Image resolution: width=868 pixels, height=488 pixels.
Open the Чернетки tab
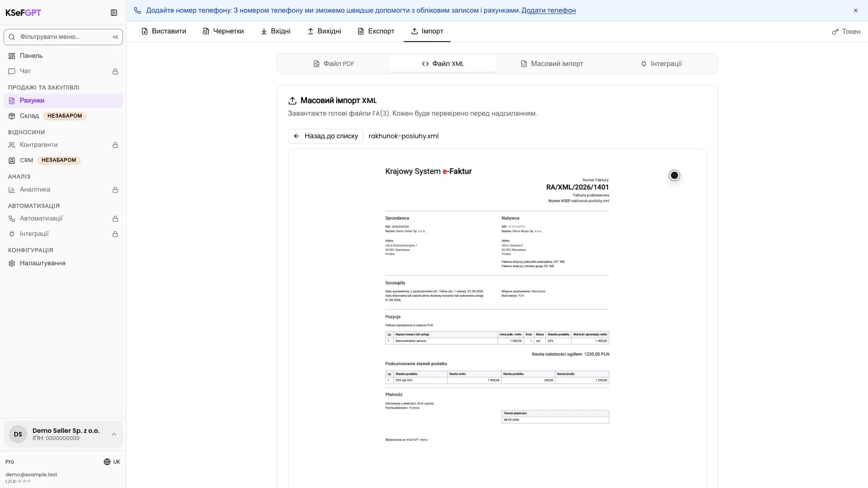[223, 31]
